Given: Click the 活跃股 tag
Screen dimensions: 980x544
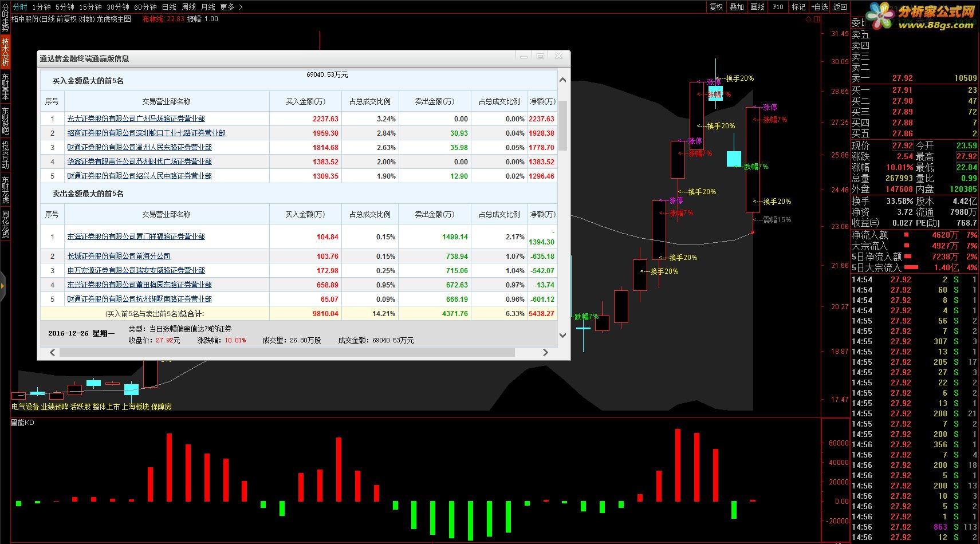Looking at the screenshot, I should pyautogui.click(x=80, y=407).
